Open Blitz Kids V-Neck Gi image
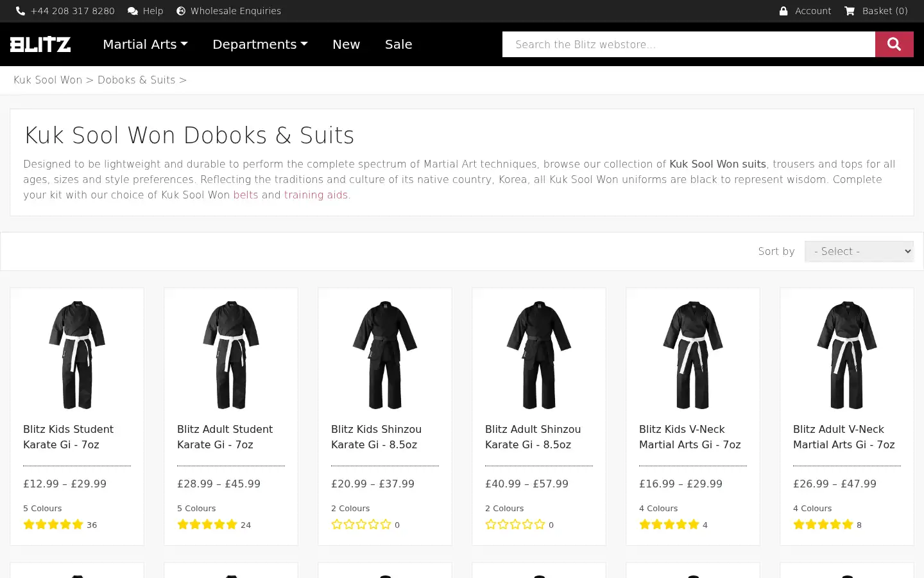 pos(693,355)
